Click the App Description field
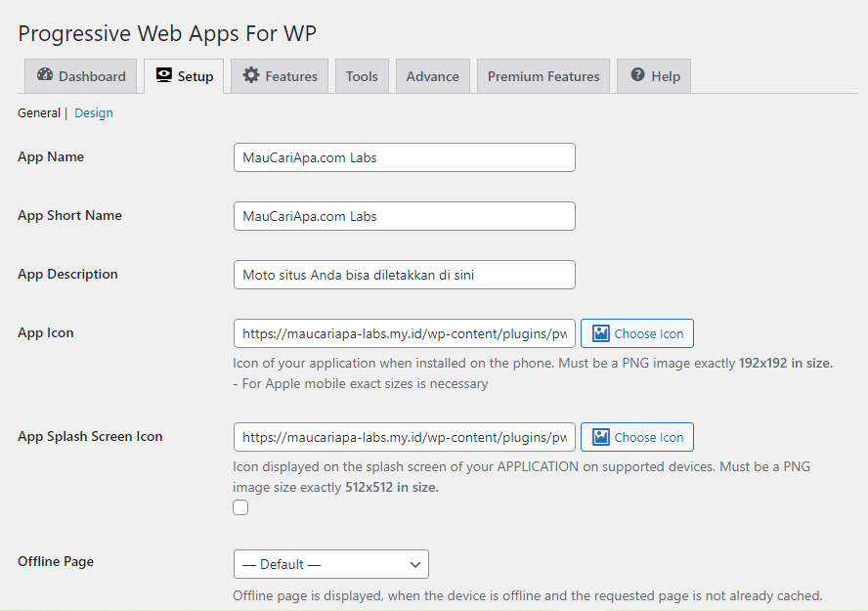868x611 pixels. click(x=404, y=275)
